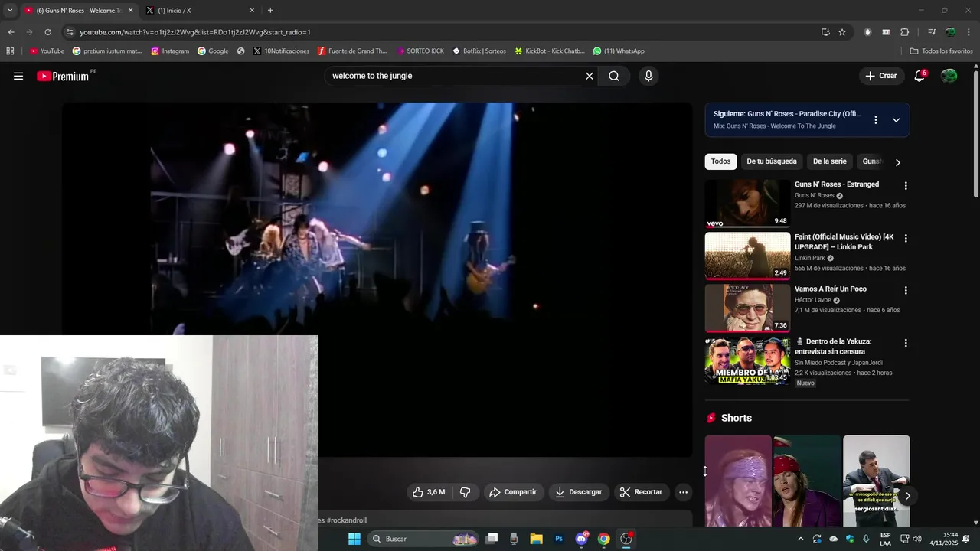Dislike the video with thumbs-down
The height and width of the screenshot is (551, 980).
pos(465,492)
